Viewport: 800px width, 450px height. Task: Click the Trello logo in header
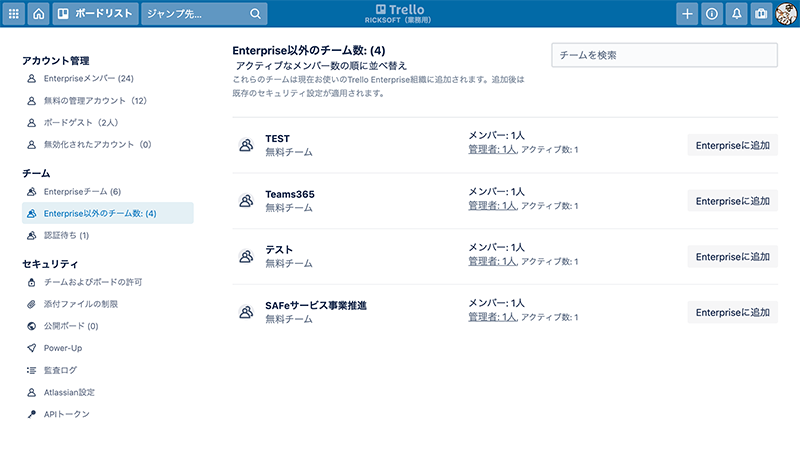(x=400, y=10)
